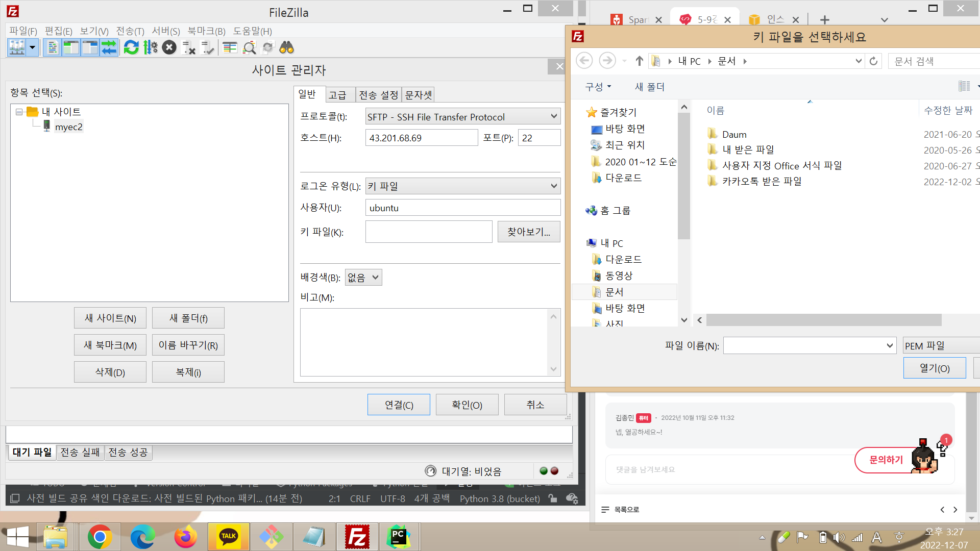Image resolution: width=980 pixels, height=551 pixels.
Task: Toggle processing of the transfer queue icon
Action: point(150,48)
